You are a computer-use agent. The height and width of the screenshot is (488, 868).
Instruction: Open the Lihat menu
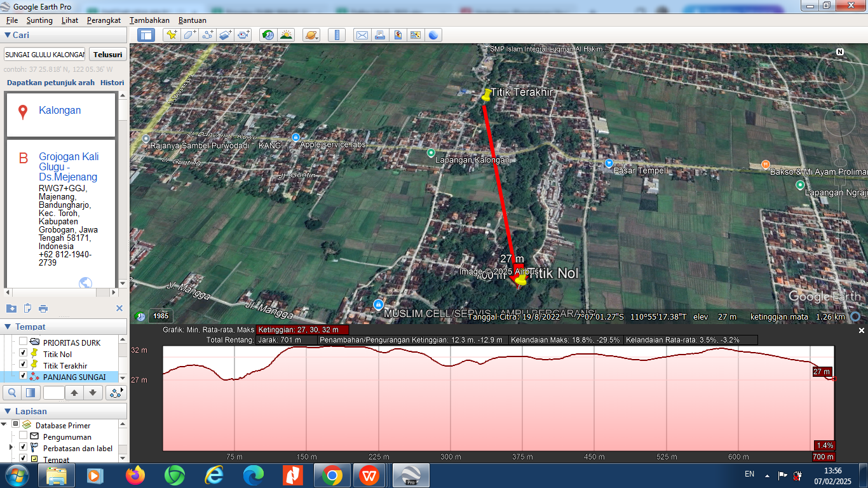pos(70,20)
